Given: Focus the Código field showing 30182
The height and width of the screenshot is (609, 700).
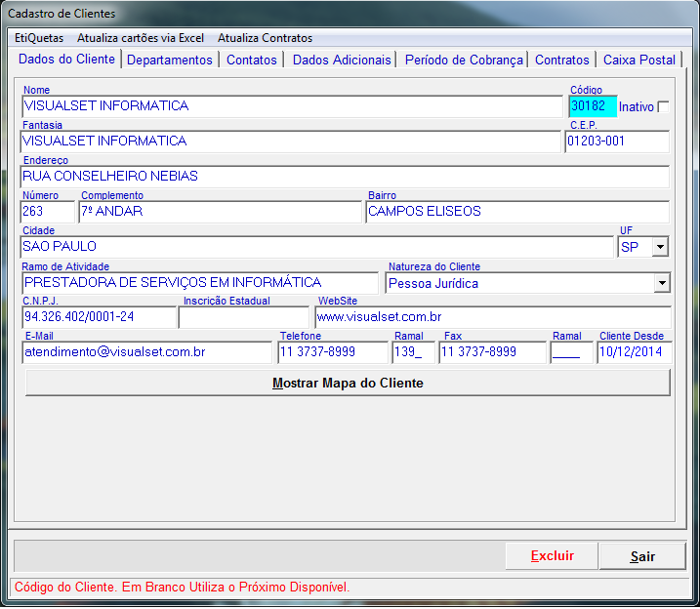Looking at the screenshot, I should (x=593, y=106).
